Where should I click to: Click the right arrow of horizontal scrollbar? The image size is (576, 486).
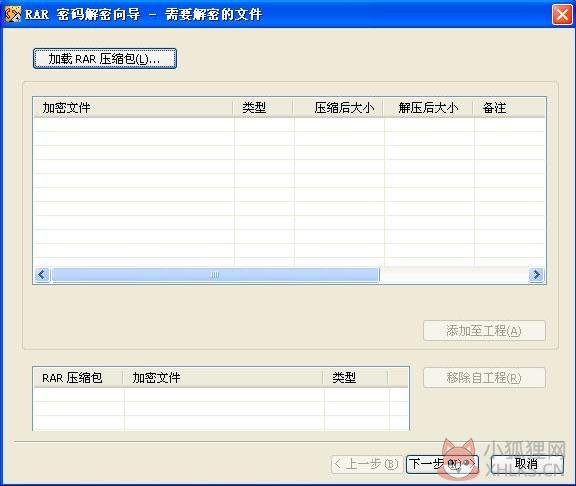536,274
